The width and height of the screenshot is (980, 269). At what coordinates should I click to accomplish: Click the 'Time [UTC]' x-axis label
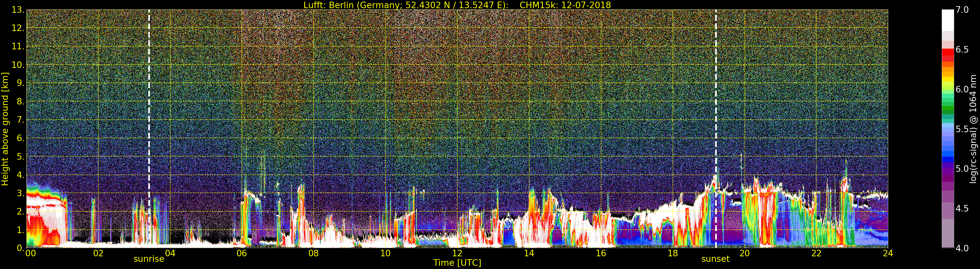457,262
